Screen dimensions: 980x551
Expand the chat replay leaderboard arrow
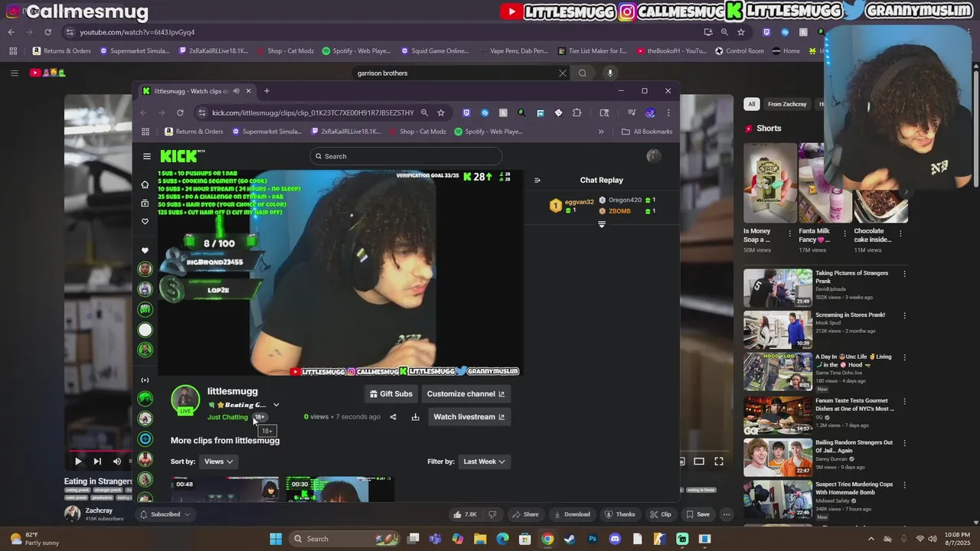(602, 224)
